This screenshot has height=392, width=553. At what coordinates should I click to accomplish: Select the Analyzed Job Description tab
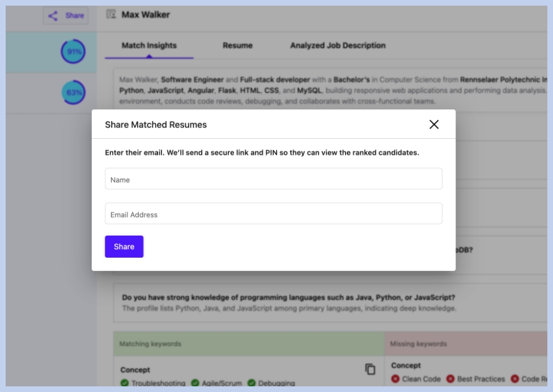point(338,45)
